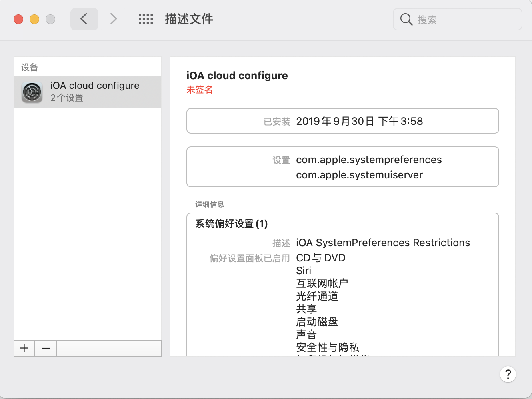The image size is (532, 399).
Task: Select com.apple.systempreferences setting entry
Action: coord(368,160)
